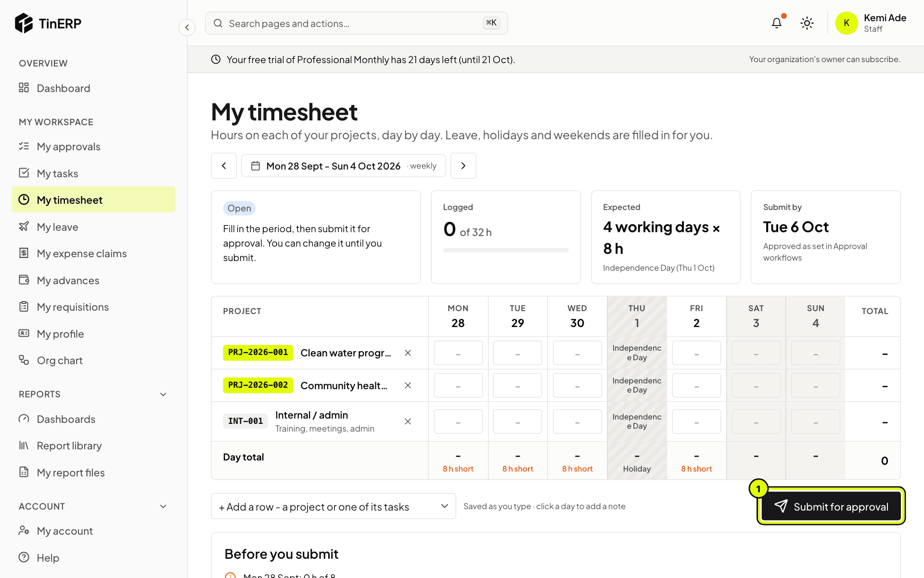
Task: Open My approvals page
Action: [93, 146]
